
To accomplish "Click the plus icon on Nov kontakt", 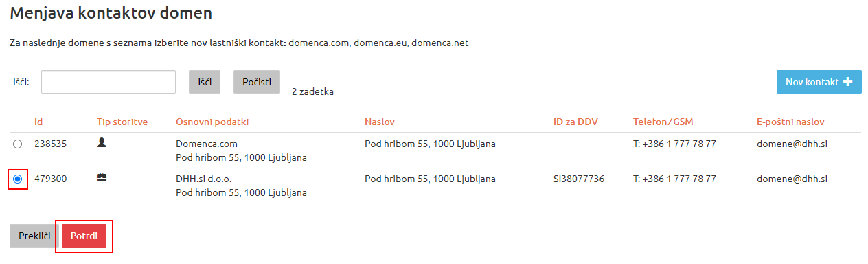I will coord(847,81).
